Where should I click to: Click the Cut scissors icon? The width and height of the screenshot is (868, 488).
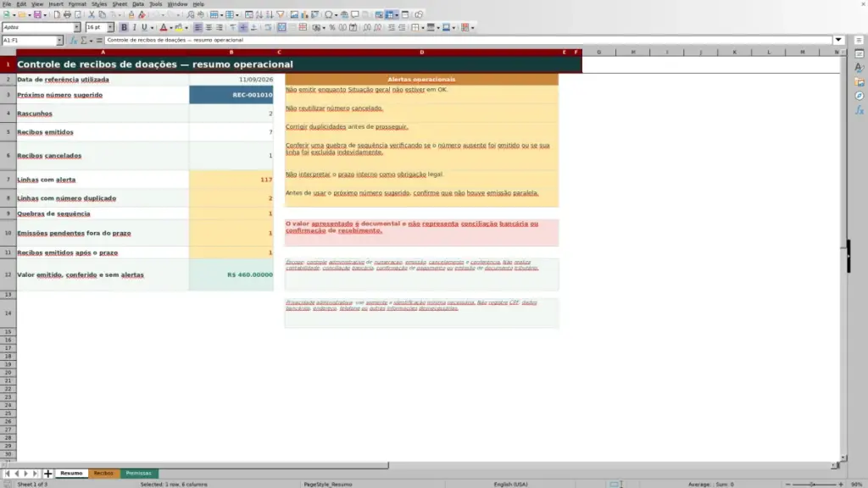tap(92, 15)
